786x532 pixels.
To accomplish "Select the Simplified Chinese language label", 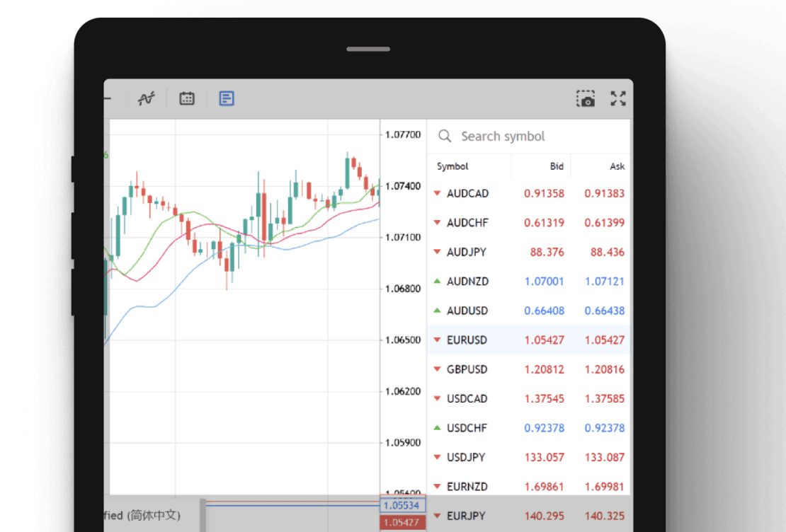I will coord(142,515).
